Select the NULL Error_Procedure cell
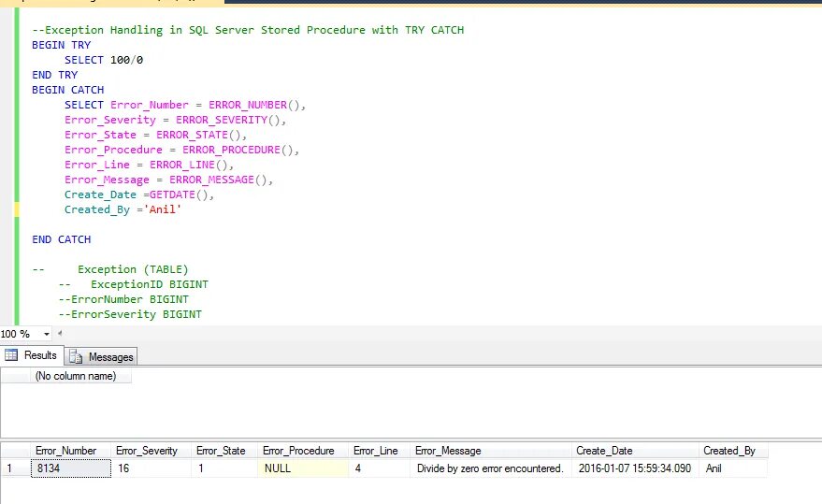 click(x=302, y=468)
